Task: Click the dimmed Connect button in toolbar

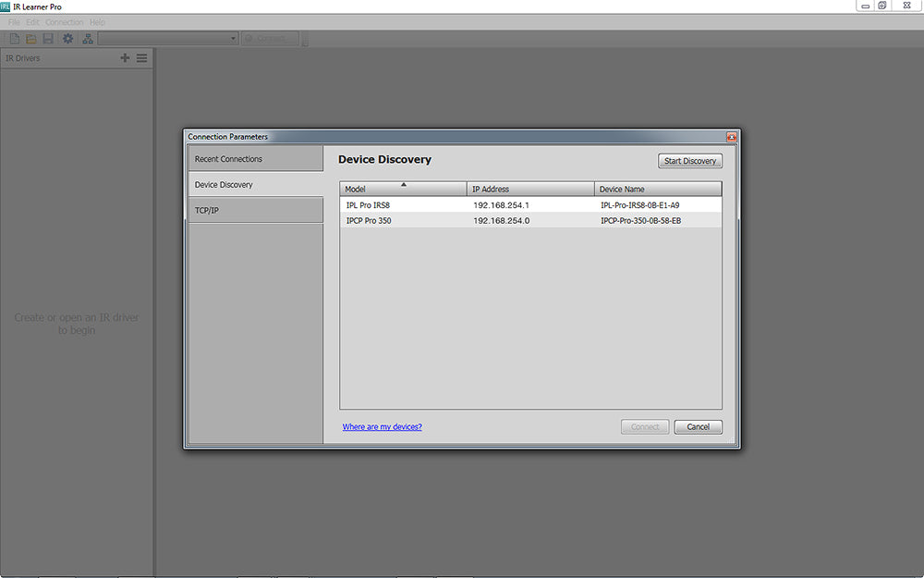Action: coord(271,39)
